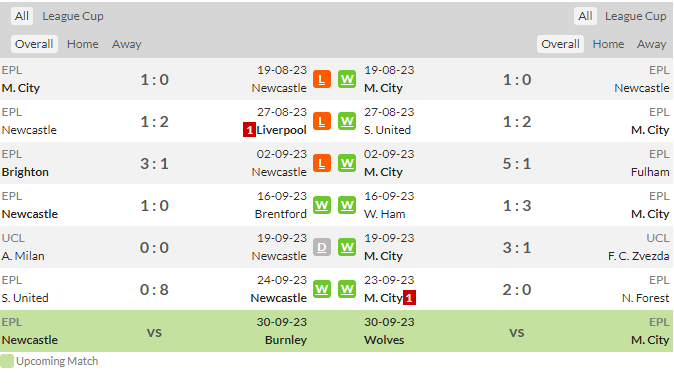Switch left panel to Home matches
This screenshot has height=387, width=674.
83,44
